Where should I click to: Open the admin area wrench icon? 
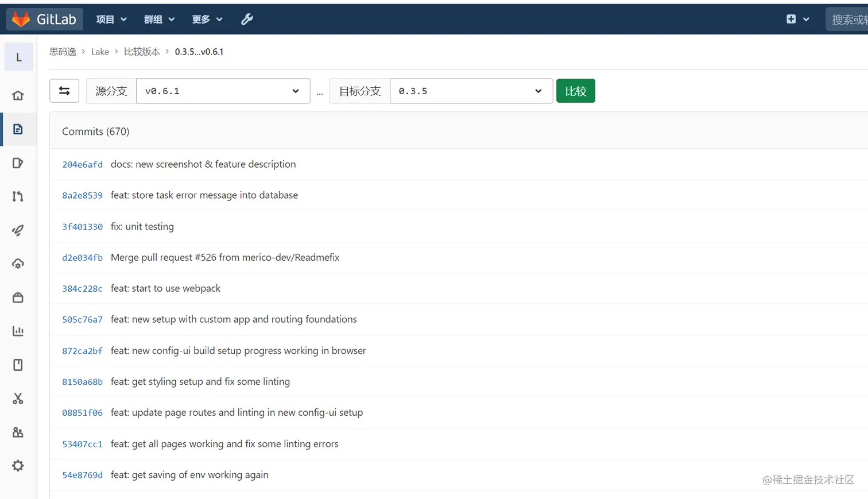coord(247,20)
